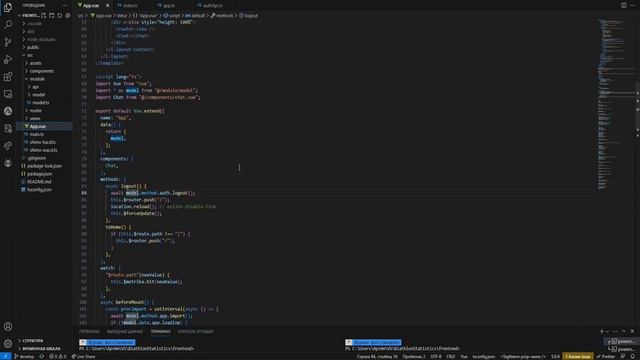Collapse the module folder

pyautogui.click(x=45, y=79)
